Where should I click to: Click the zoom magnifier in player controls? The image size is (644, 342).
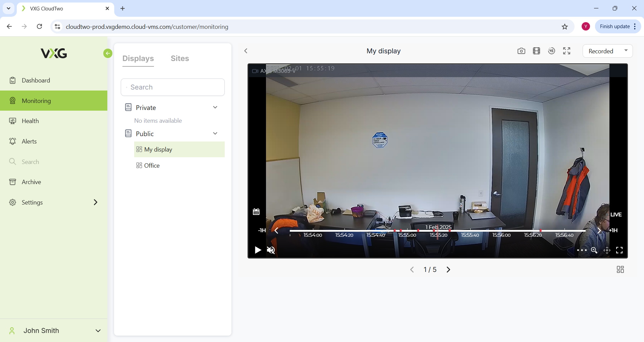click(594, 250)
